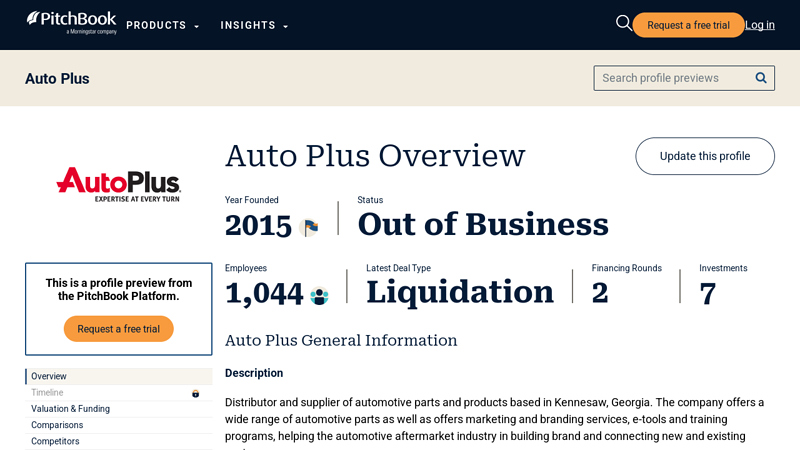Screen dimensions: 800x450
Task: Open the header search magnifier icon
Action: click(x=623, y=23)
